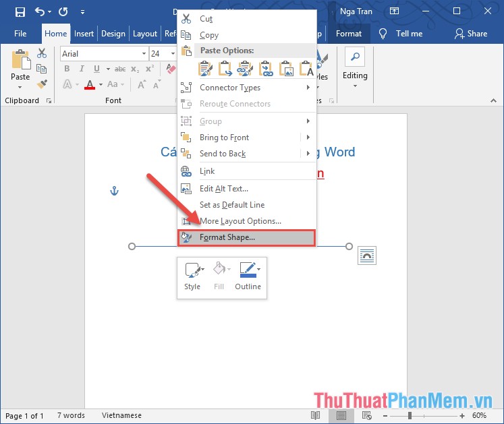Choose Cut in the context menu

[x=246, y=19]
